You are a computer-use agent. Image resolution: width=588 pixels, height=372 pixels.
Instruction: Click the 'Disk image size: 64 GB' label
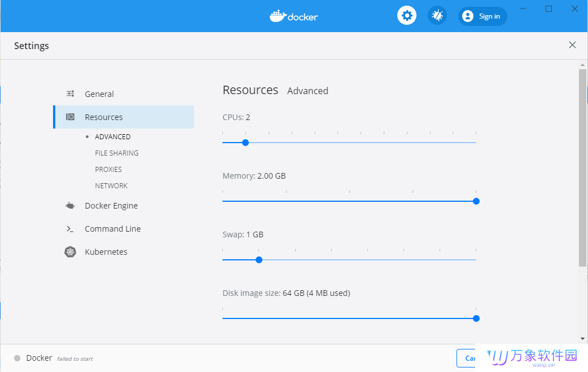tap(286, 293)
